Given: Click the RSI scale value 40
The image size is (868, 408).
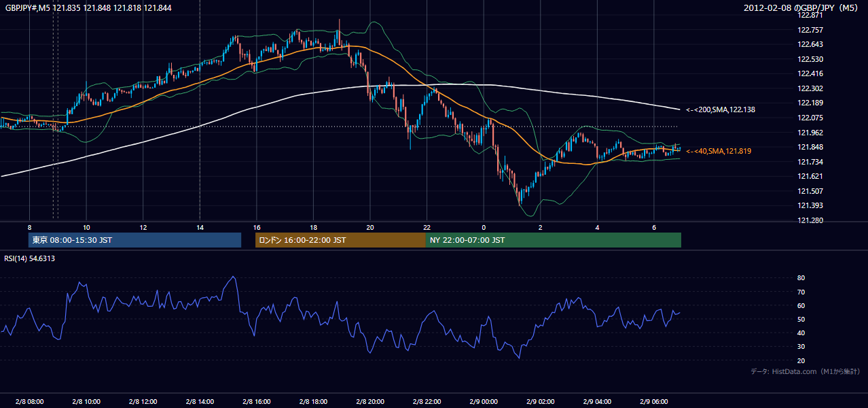Looking at the screenshot, I should tap(801, 333).
